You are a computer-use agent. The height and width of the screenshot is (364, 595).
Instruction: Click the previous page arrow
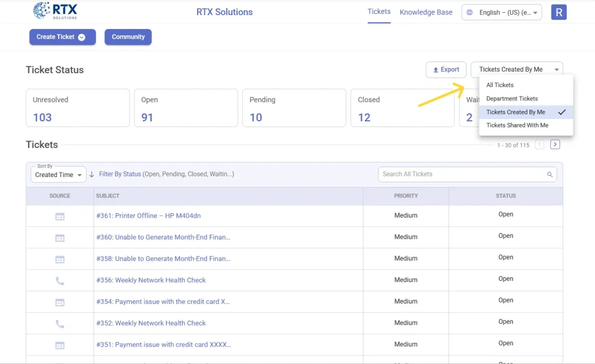539,144
